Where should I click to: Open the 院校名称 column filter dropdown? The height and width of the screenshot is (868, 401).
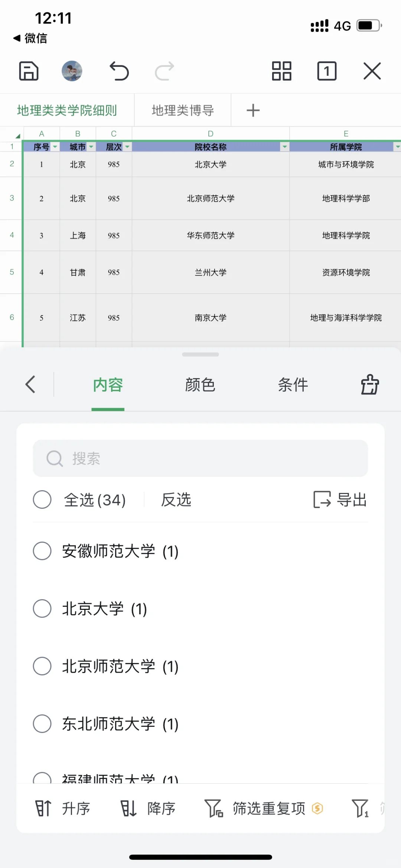point(284,147)
